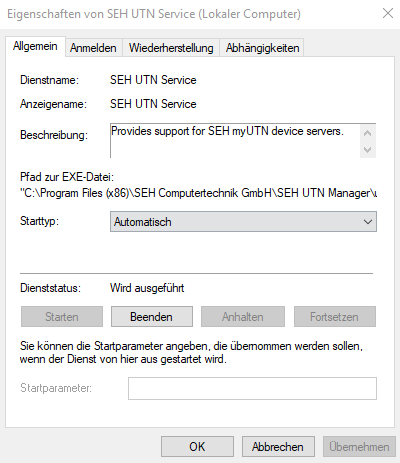Confirm with the OK button
This screenshot has height=463, width=400.
coord(197,447)
